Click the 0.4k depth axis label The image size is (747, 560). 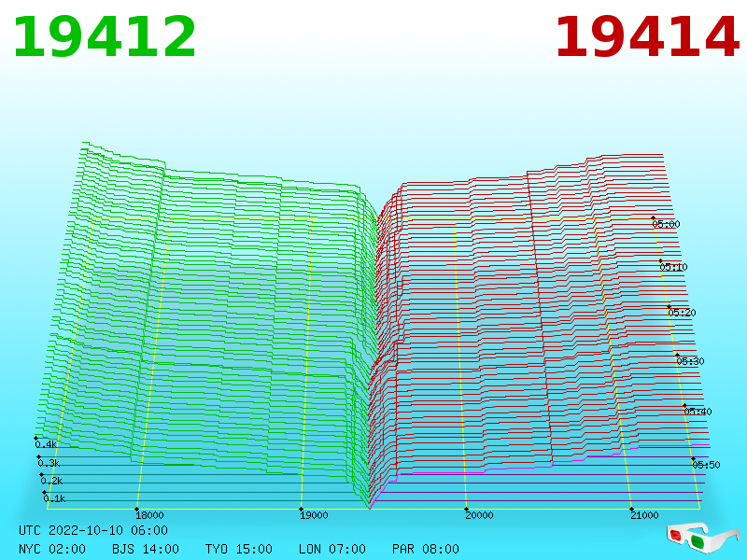(x=46, y=445)
